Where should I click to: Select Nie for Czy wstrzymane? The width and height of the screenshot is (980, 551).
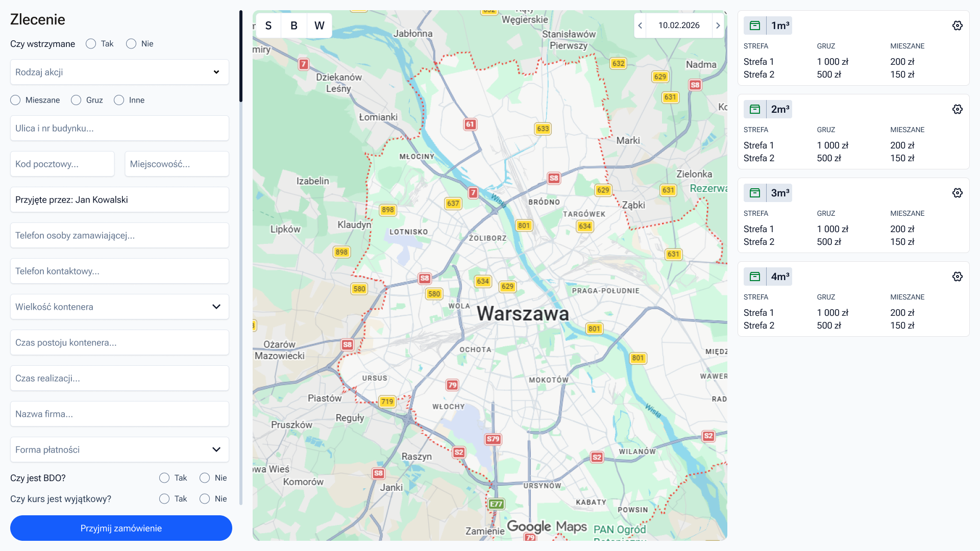coord(131,44)
